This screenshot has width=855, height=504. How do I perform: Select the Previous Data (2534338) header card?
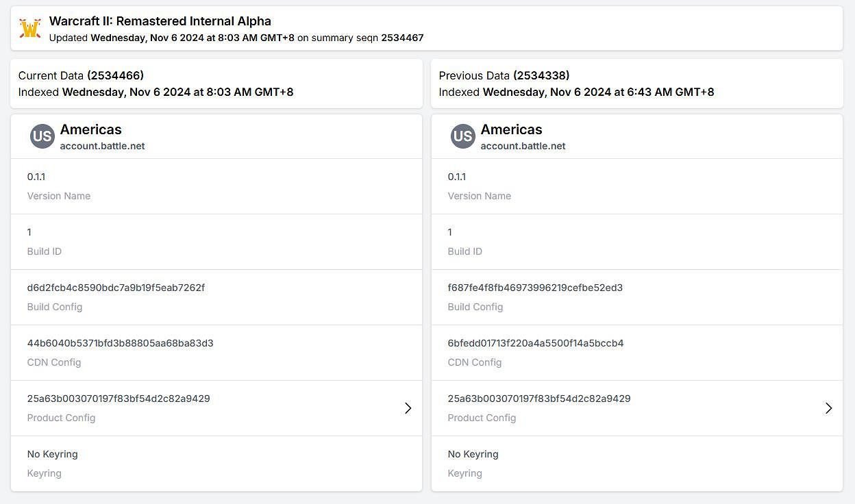(x=636, y=84)
